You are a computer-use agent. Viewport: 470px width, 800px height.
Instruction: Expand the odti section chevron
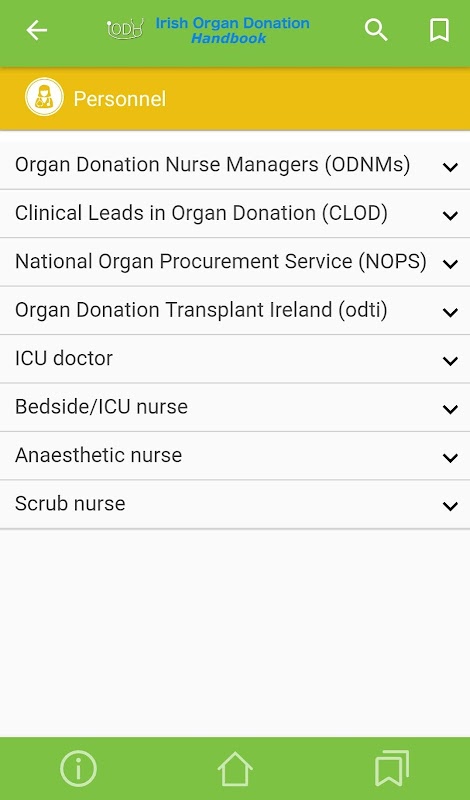click(450, 312)
